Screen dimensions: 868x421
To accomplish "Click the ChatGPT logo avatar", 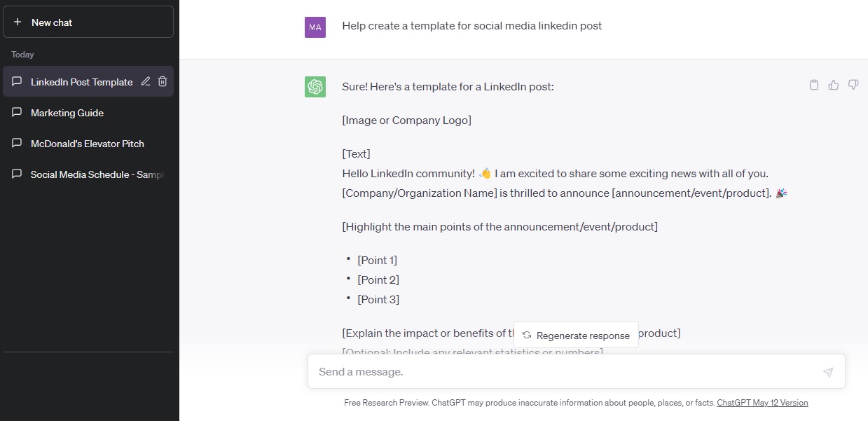I will tap(315, 87).
